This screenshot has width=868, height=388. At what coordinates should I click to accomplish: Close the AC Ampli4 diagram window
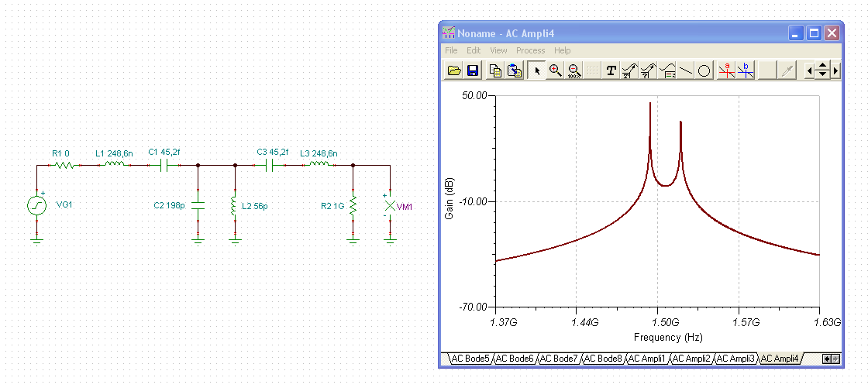point(832,33)
